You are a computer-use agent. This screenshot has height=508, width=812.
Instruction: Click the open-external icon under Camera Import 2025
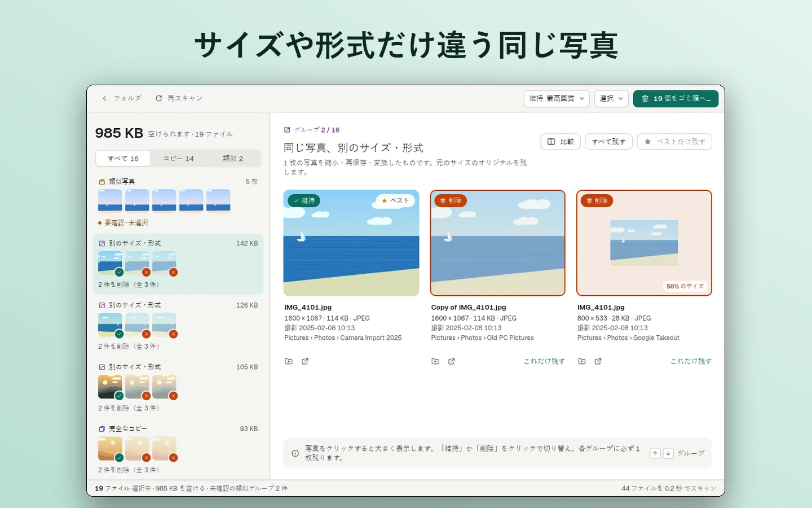pyautogui.click(x=305, y=361)
